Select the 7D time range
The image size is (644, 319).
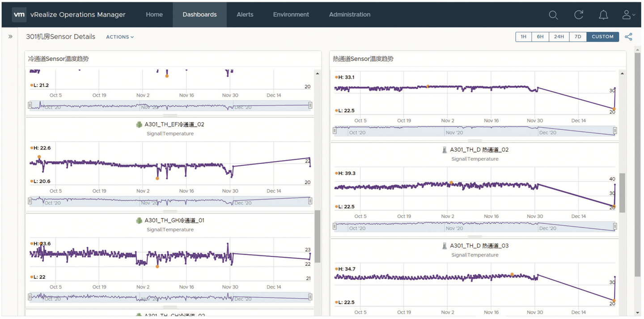[578, 37]
